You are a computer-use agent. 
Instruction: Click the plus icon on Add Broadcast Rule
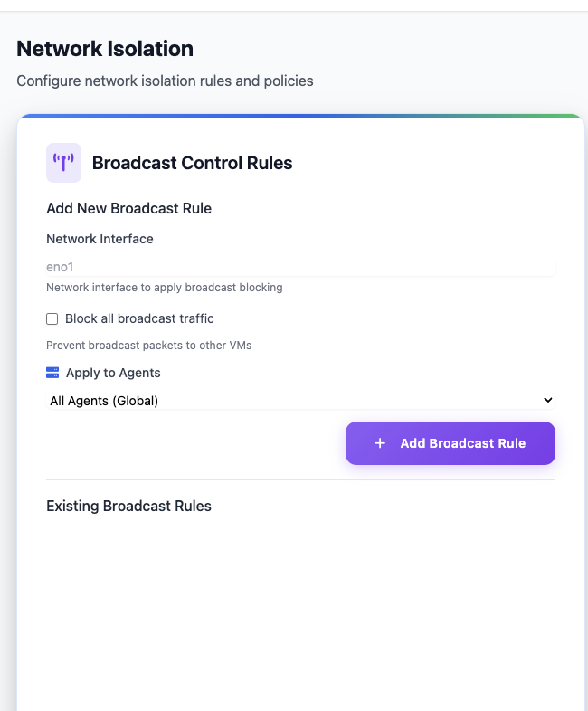[380, 443]
